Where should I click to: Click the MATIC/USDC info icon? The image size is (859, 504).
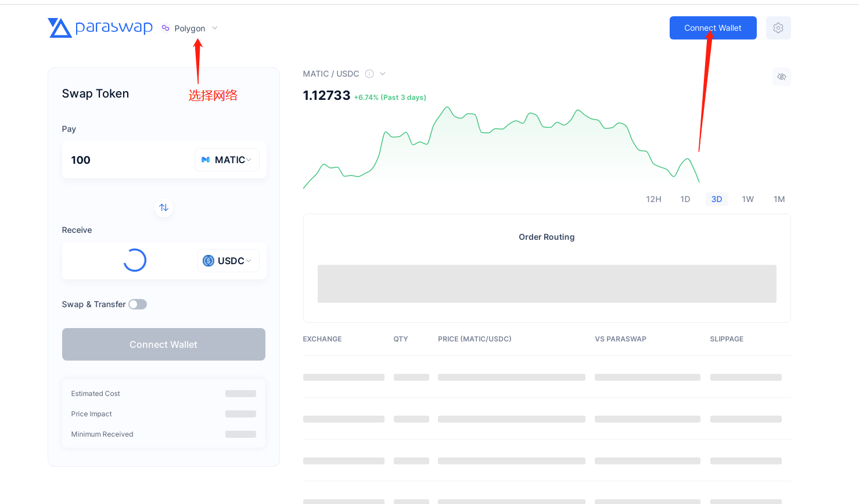click(x=369, y=74)
